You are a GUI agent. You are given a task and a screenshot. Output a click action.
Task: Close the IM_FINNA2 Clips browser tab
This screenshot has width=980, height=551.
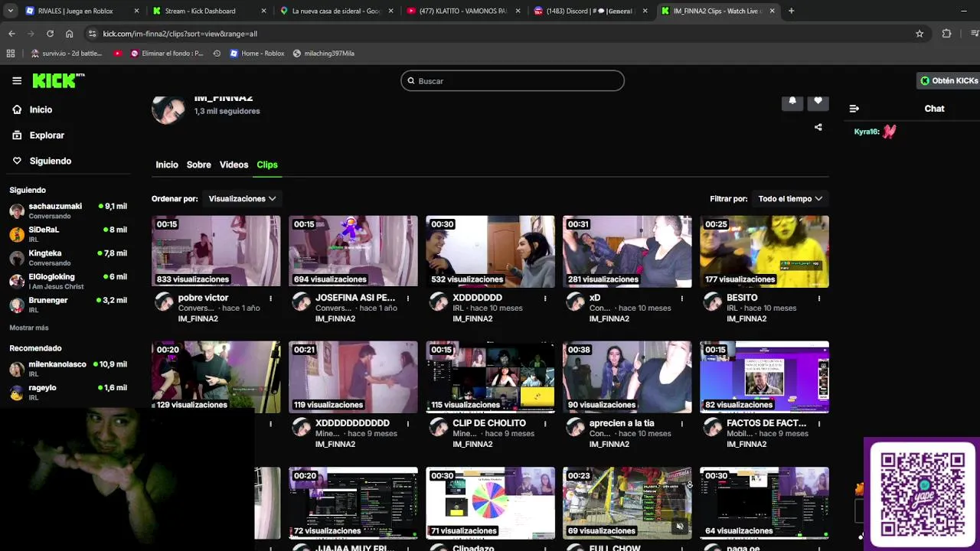[x=772, y=11]
